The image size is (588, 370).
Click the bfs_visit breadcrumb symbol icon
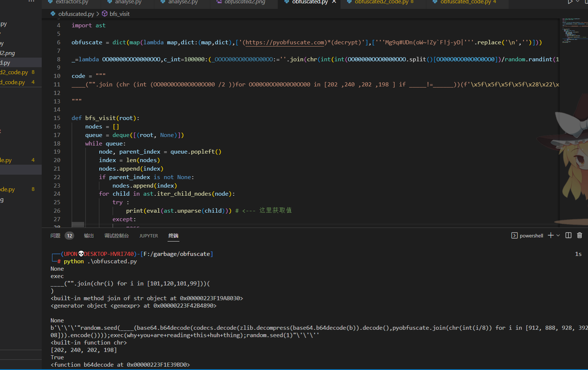(105, 14)
